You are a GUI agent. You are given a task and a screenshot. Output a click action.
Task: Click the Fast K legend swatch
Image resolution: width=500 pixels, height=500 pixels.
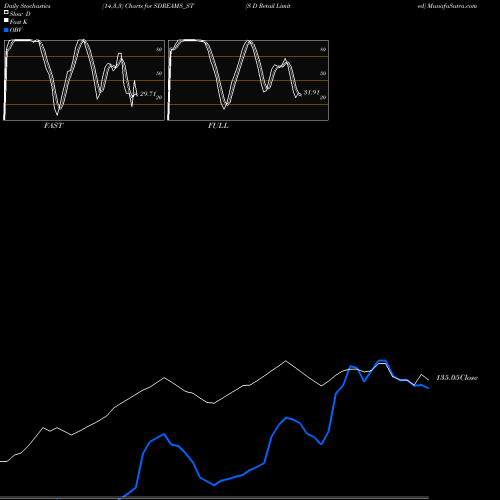click(x=6, y=21)
